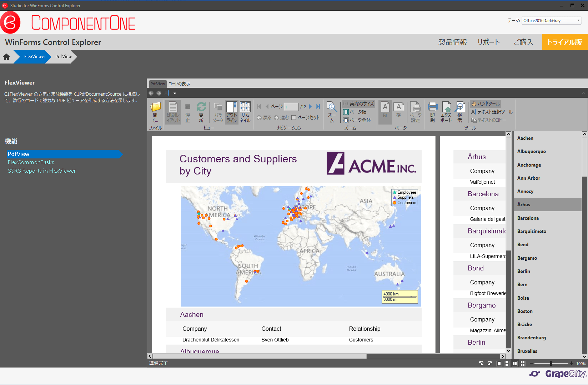Open the toolbar cursor dropdown arrow

(175, 93)
